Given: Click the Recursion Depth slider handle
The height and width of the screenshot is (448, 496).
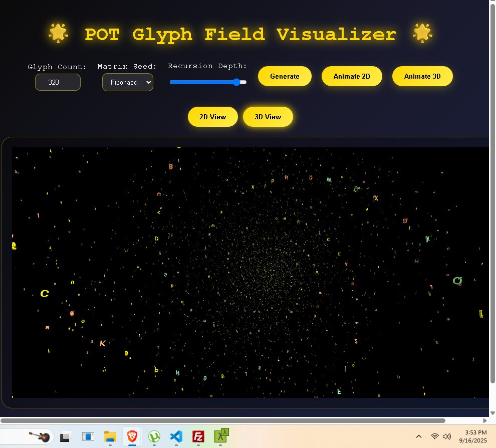Looking at the screenshot, I should [237, 82].
